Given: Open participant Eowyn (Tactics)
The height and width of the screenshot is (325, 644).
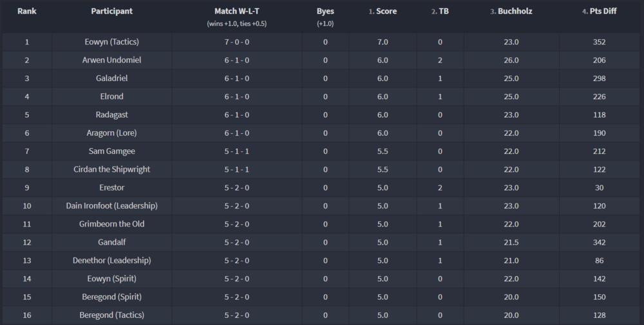Looking at the screenshot, I should tap(112, 42).
